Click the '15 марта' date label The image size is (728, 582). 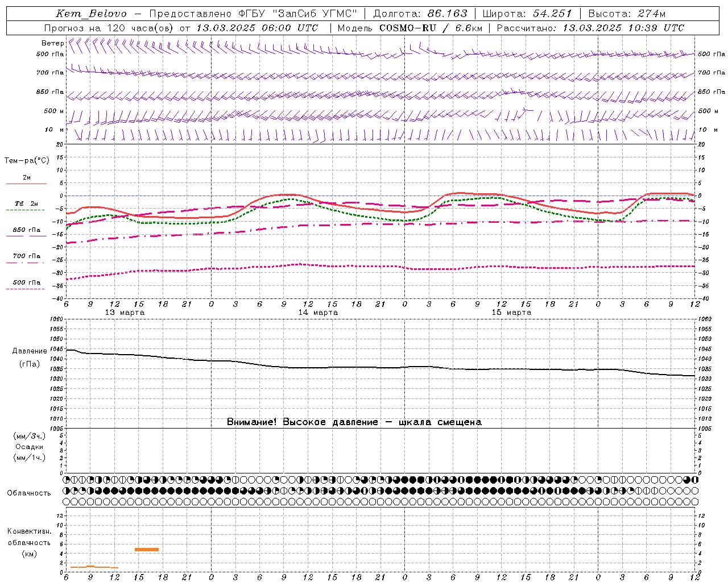tap(511, 313)
